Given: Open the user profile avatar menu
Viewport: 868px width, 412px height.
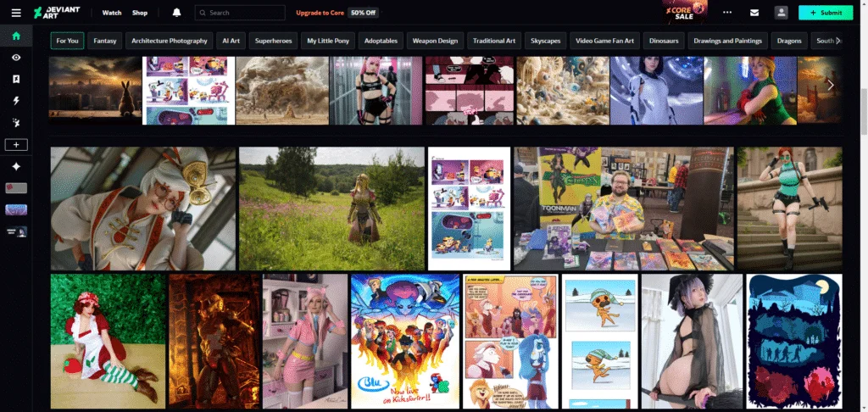Looking at the screenshot, I should click(x=781, y=13).
